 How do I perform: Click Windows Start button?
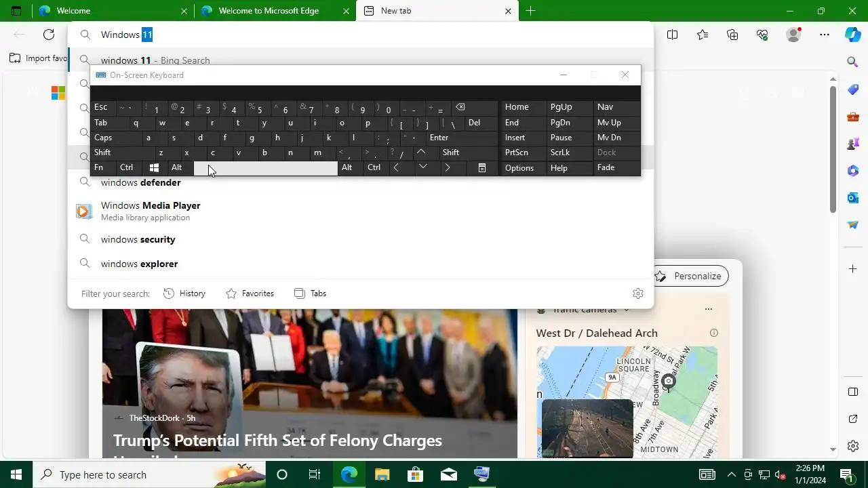pos(16,474)
